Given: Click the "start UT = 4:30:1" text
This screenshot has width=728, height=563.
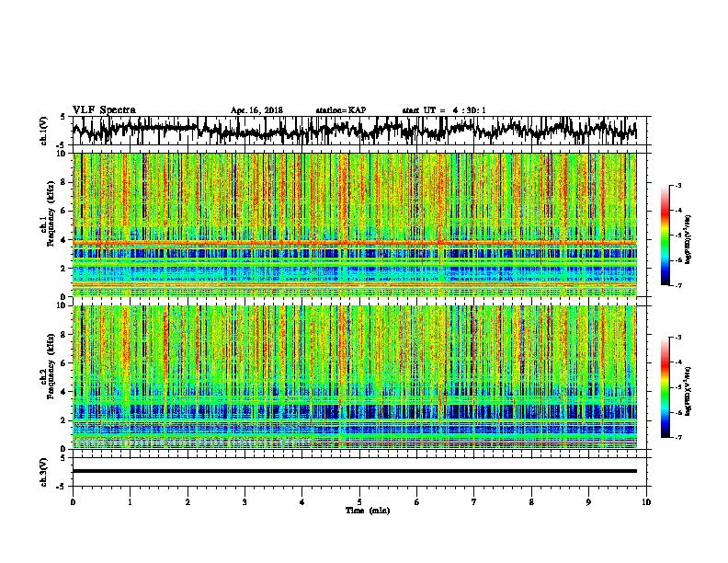Looking at the screenshot, I should tap(444, 110).
